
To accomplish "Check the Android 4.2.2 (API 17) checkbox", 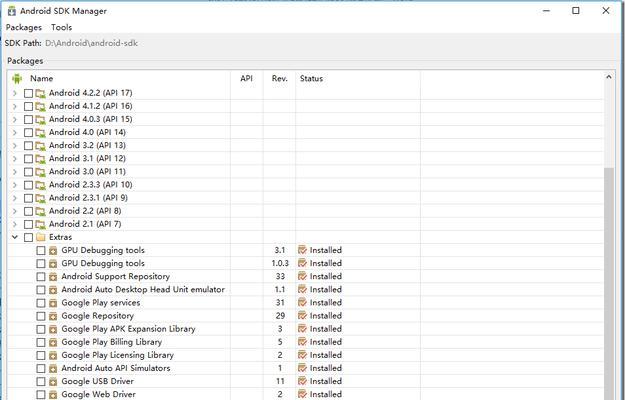I will click(28, 93).
